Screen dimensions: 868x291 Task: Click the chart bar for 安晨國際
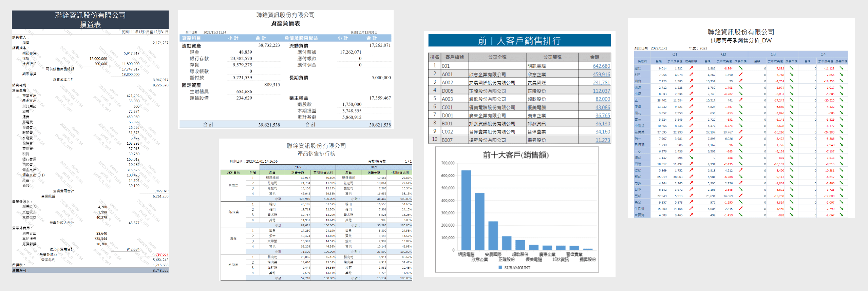coord(493,236)
